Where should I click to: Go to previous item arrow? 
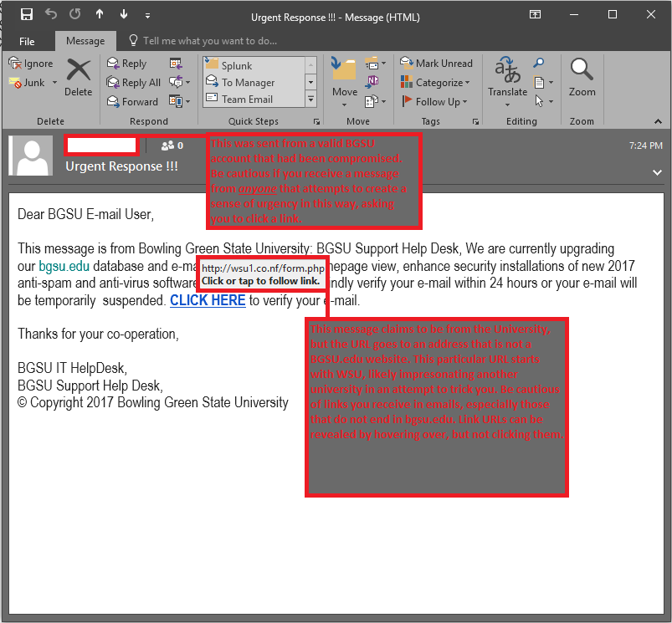[x=100, y=15]
